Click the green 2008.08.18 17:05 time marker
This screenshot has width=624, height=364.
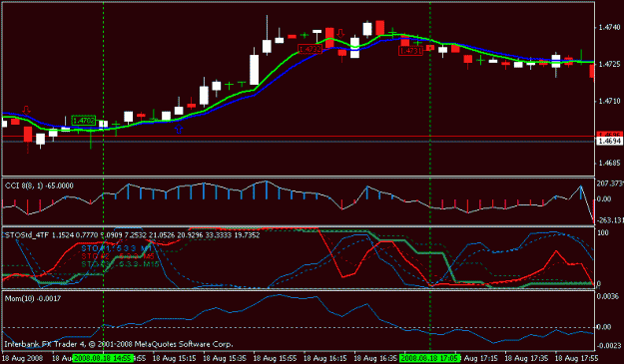(x=429, y=358)
